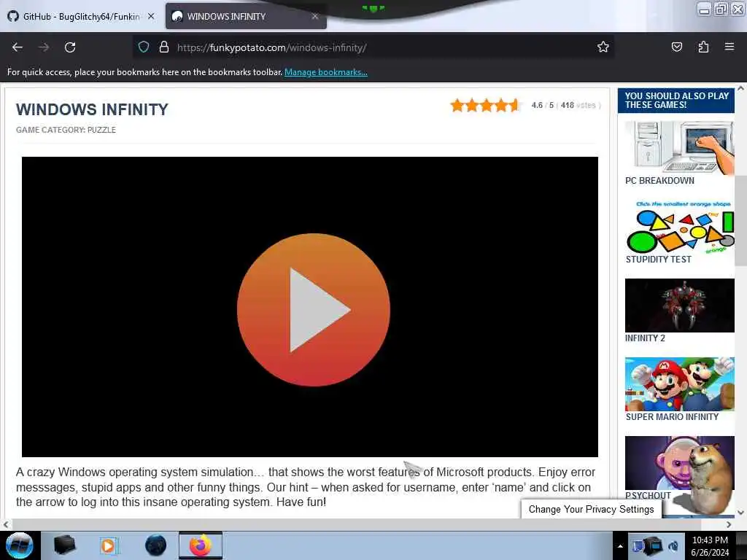This screenshot has height=560, width=747.
Task: Click the horizontal scrollbar left arrow
Action: pyautogui.click(x=5, y=524)
